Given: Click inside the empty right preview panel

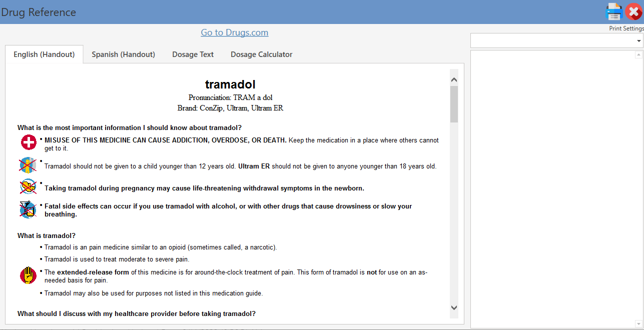Looking at the screenshot, I should click(553, 189).
